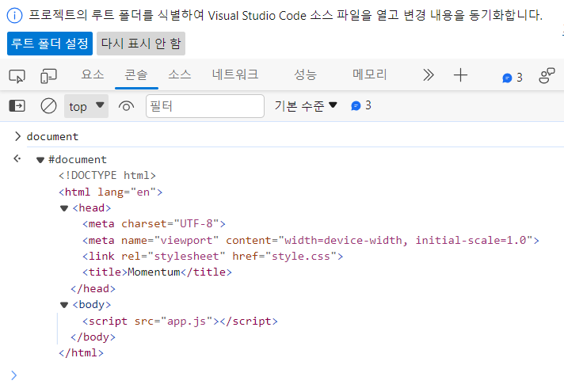Click the feedback people icon
The height and width of the screenshot is (392, 564).
point(547,75)
